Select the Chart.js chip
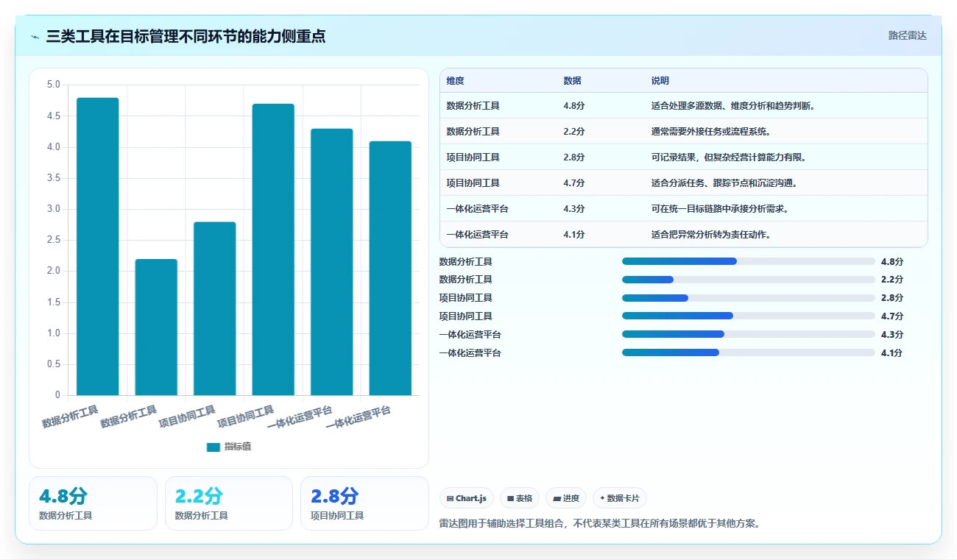 (467, 498)
